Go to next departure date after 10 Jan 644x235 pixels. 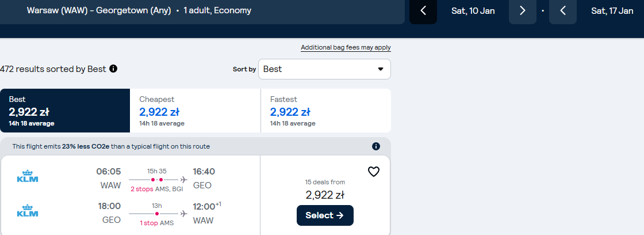[523, 11]
